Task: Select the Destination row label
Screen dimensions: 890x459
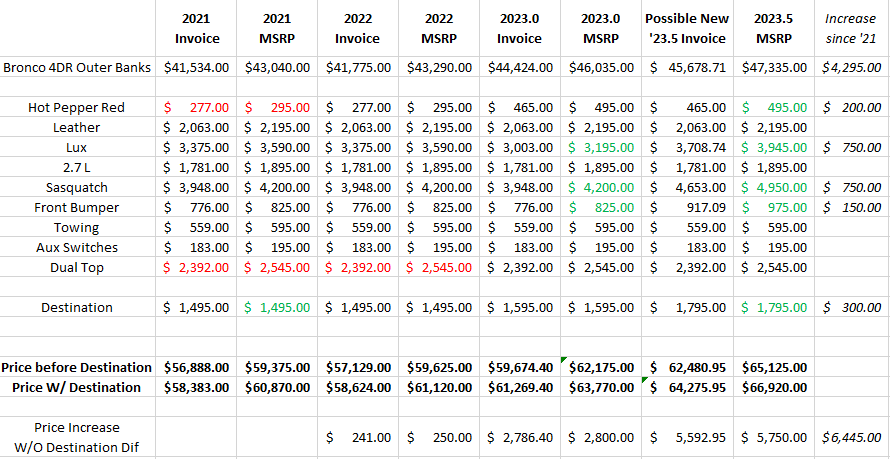Action: pyautogui.click(x=78, y=308)
